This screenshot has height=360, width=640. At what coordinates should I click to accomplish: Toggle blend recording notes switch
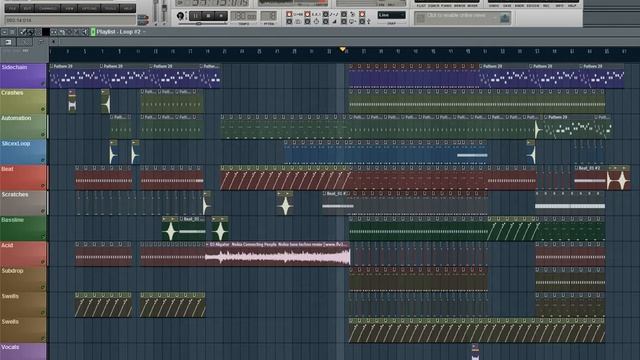point(325,14)
